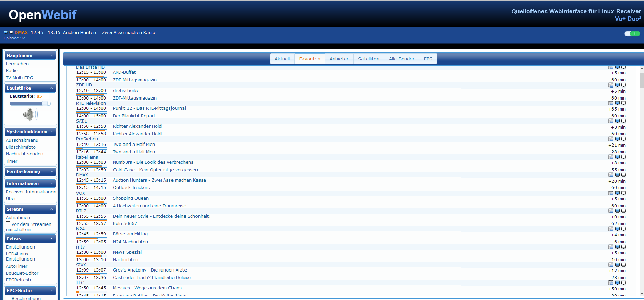Click blue stream screen icon for RTL Television
Screen dimensions: 644x300
coord(617,103)
